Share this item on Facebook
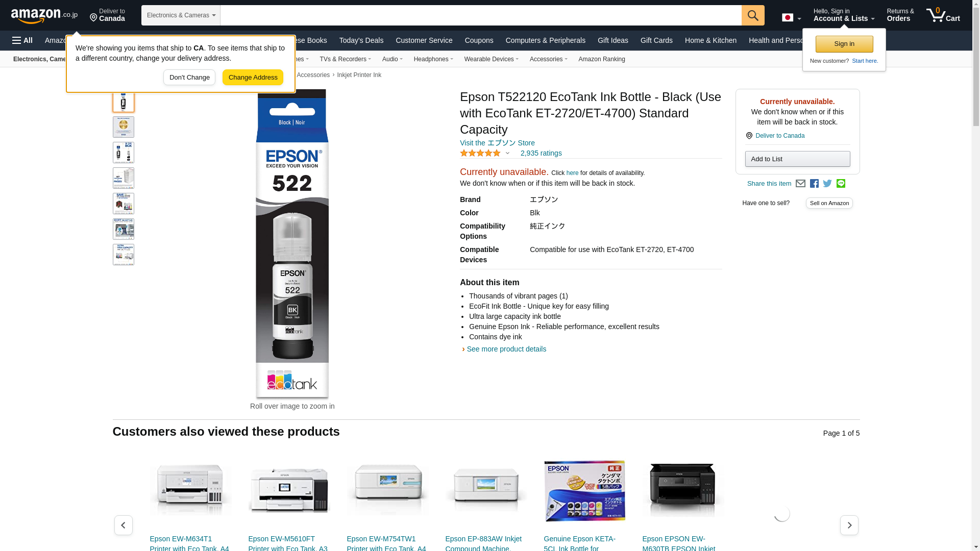This screenshot has width=980, height=551. (814, 184)
